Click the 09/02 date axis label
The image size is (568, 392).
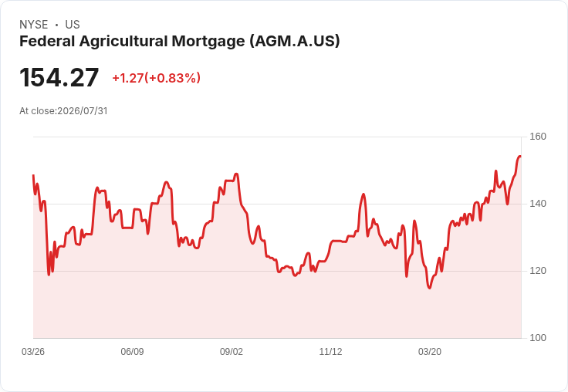(x=232, y=351)
